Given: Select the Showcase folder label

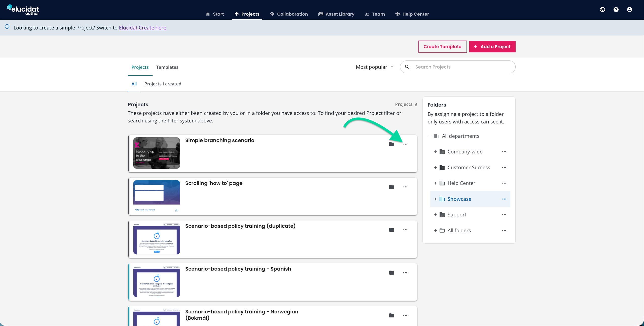Looking at the screenshot, I should point(459,199).
